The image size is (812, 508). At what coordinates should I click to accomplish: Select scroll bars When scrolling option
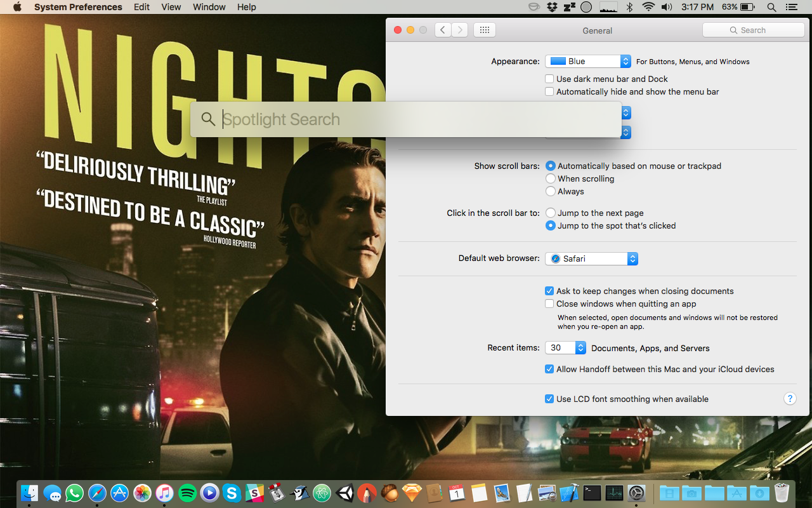pos(551,178)
